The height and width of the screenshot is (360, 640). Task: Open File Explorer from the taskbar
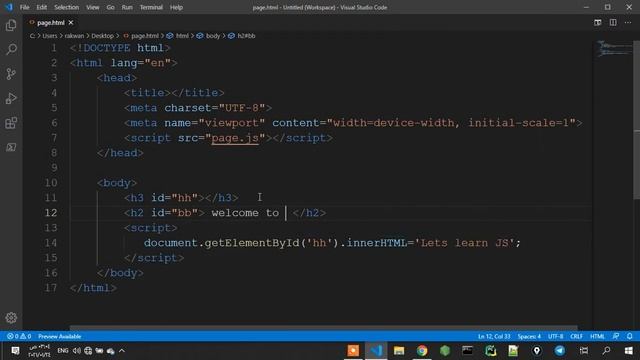[x=399, y=351]
